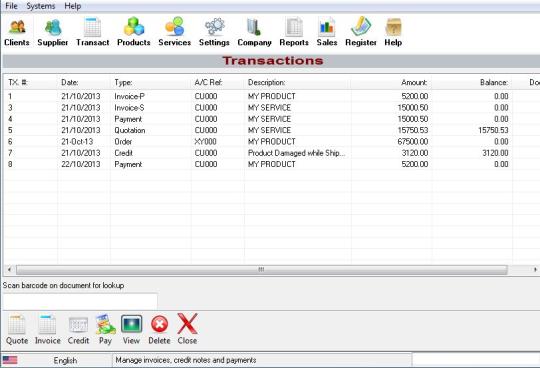Sort by the Description column header
This screenshot has width=540, height=368.
point(298,83)
